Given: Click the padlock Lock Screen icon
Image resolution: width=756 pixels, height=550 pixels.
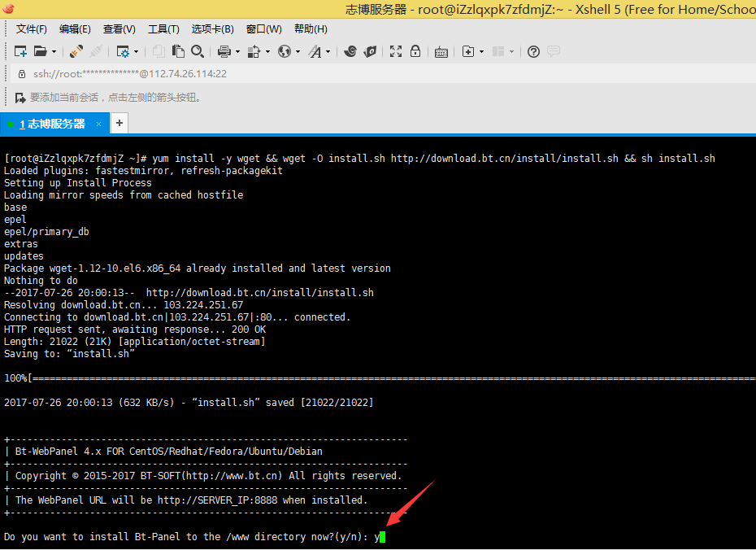Looking at the screenshot, I should 415,51.
